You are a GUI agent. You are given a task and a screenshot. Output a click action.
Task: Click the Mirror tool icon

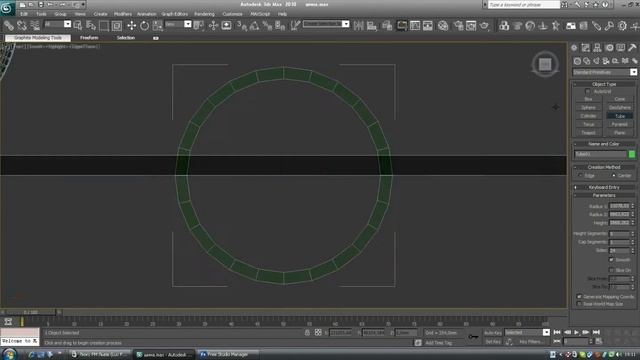[359, 26]
